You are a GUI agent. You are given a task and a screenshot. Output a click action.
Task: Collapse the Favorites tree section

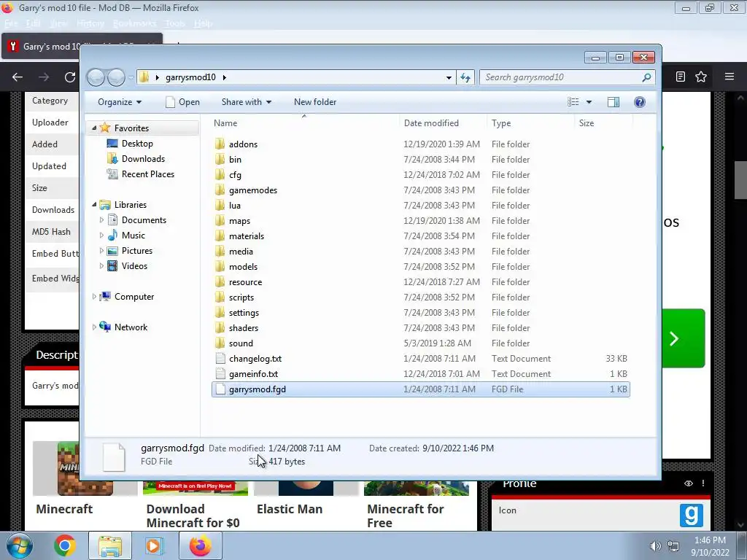[x=94, y=128]
